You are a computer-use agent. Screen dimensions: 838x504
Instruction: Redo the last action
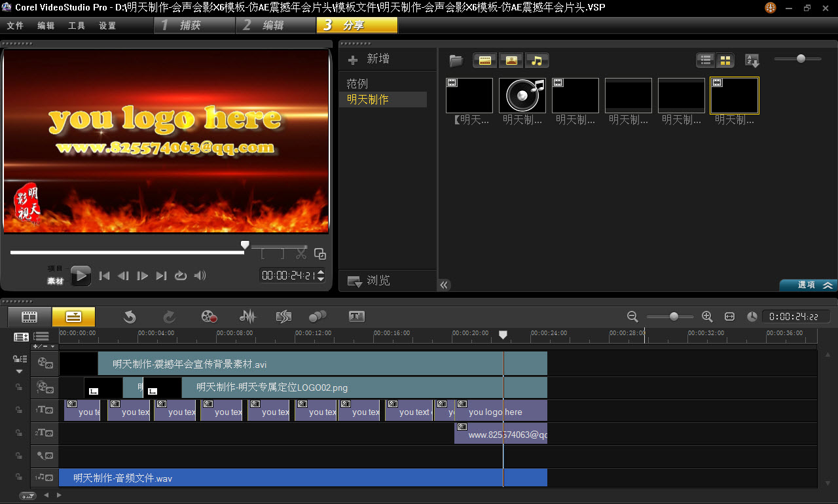click(169, 317)
